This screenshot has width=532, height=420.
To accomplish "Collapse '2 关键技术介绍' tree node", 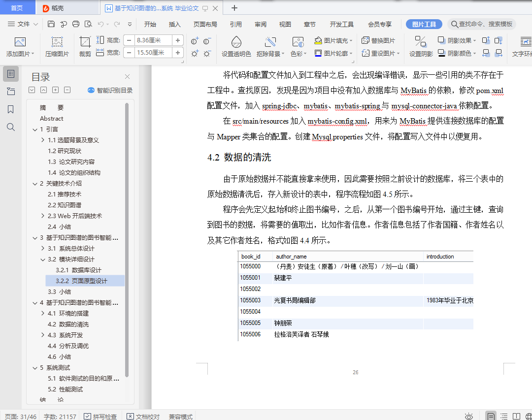I will pyautogui.click(x=35, y=184).
